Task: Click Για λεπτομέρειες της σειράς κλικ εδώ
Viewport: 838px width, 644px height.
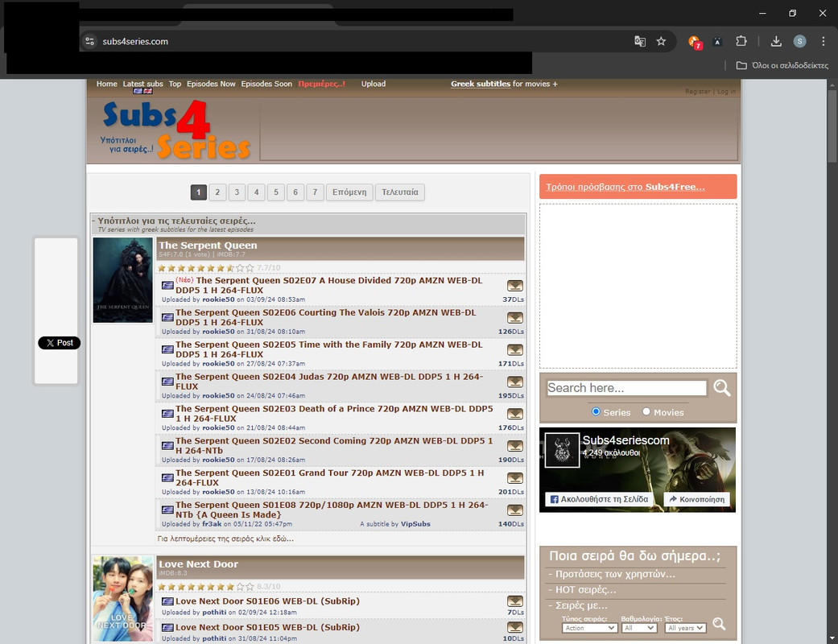Action: pos(225,539)
